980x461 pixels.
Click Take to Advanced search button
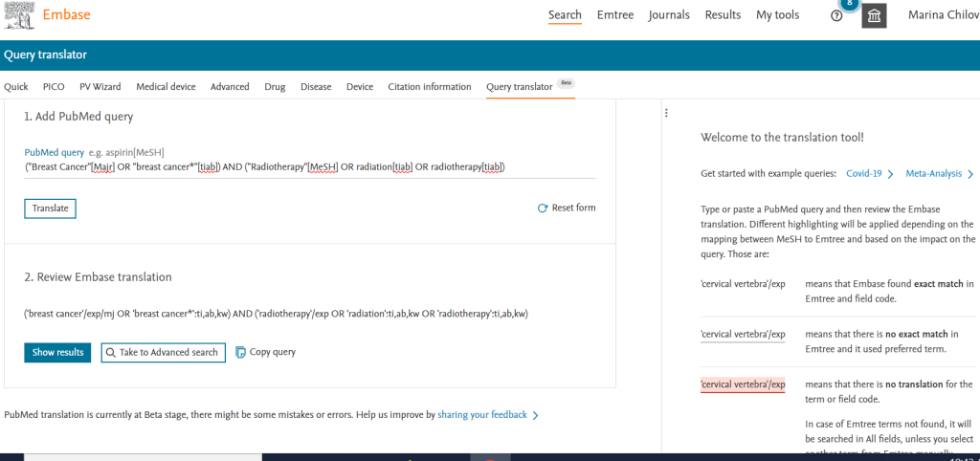click(163, 352)
